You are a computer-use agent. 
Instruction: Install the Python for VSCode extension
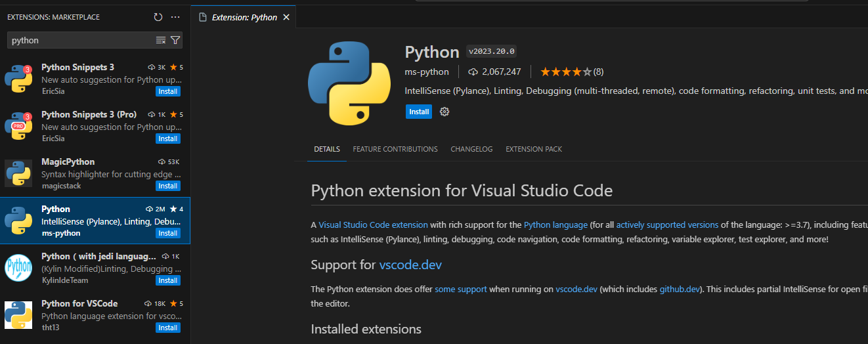click(x=168, y=328)
